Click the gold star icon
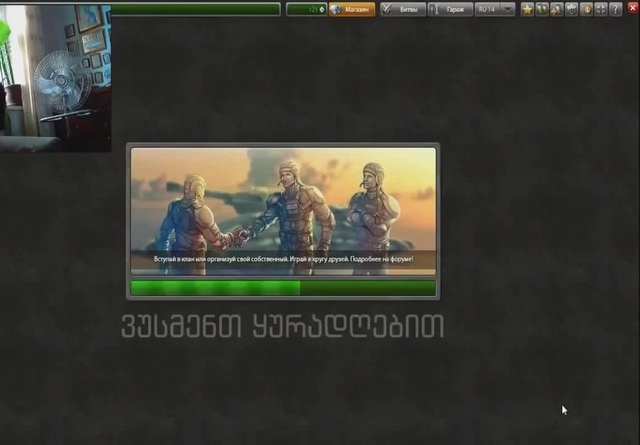The height and width of the screenshot is (445, 640). click(527, 9)
